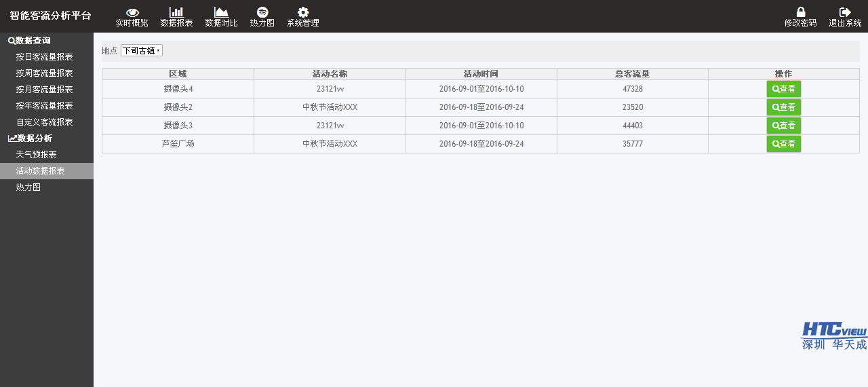The width and height of the screenshot is (868, 387).
Task: Click 查看 button for 摄像头2 row
Action: [783, 107]
